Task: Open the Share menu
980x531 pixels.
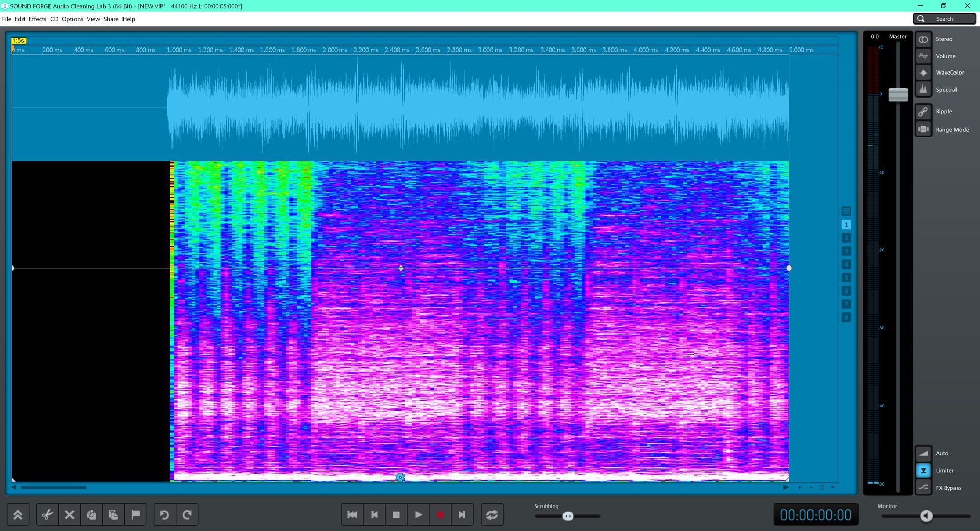Action: (111, 19)
